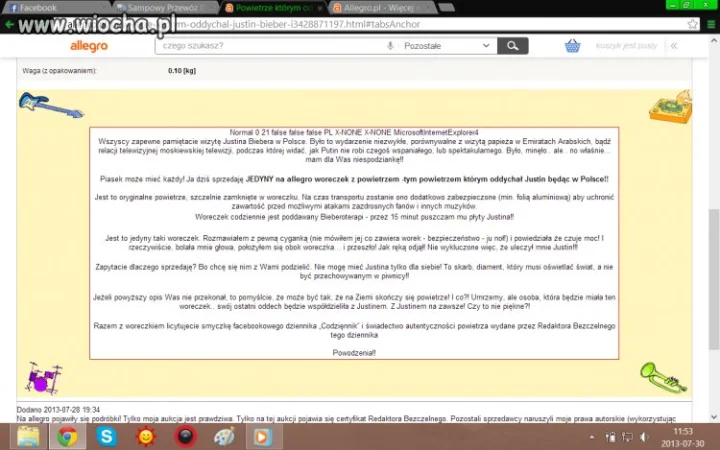The width and height of the screenshot is (720, 450).
Task: Click the page vertical scrollbar thumb
Action: [714, 279]
